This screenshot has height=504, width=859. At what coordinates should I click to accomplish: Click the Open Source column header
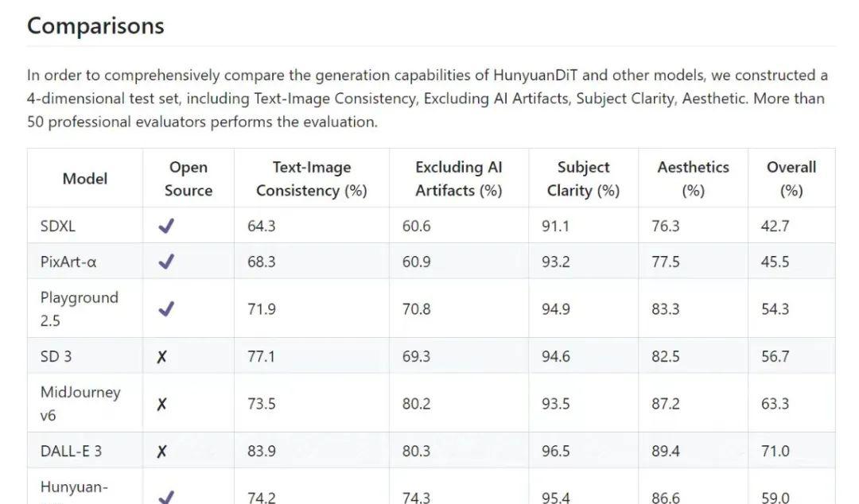[189, 179]
